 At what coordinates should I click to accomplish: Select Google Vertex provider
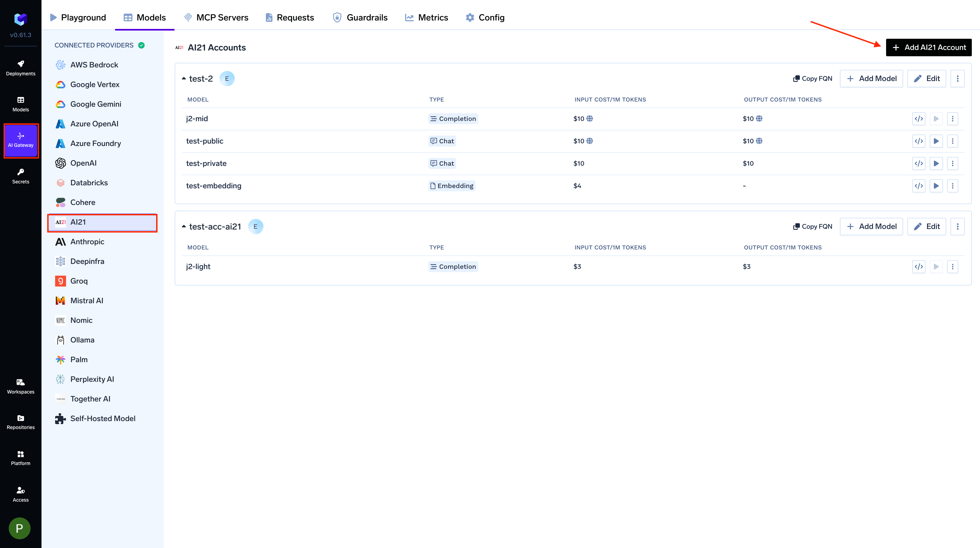[103, 84]
